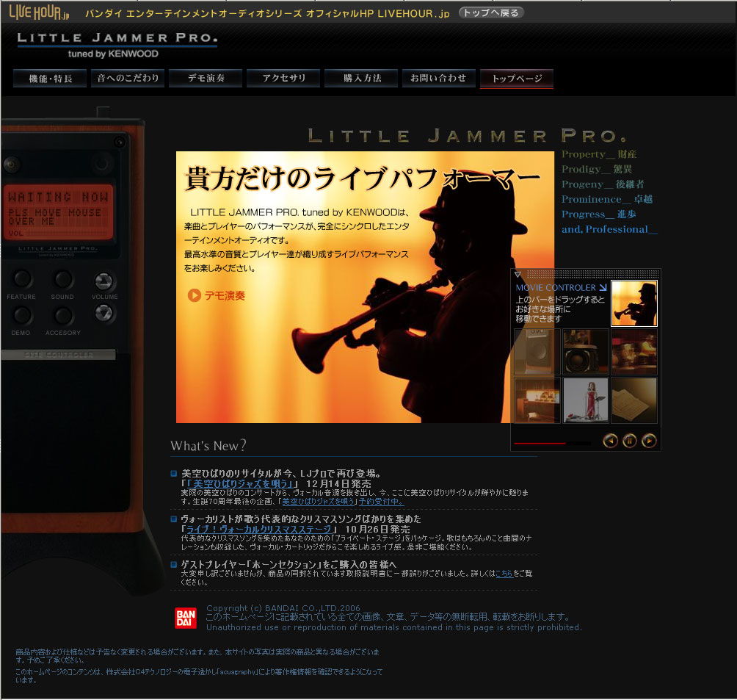Open the 予約受付中 link
The image size is (737, 700).
[x=381, y=502]
